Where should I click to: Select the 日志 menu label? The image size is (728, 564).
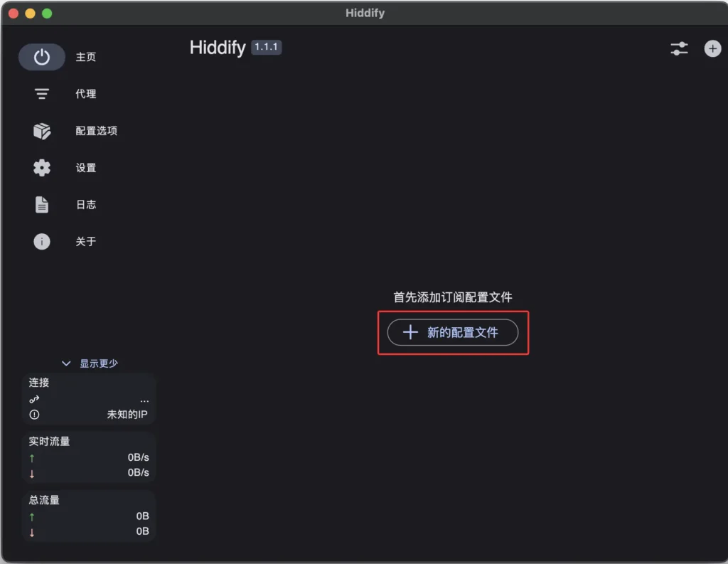coord(86,204)
